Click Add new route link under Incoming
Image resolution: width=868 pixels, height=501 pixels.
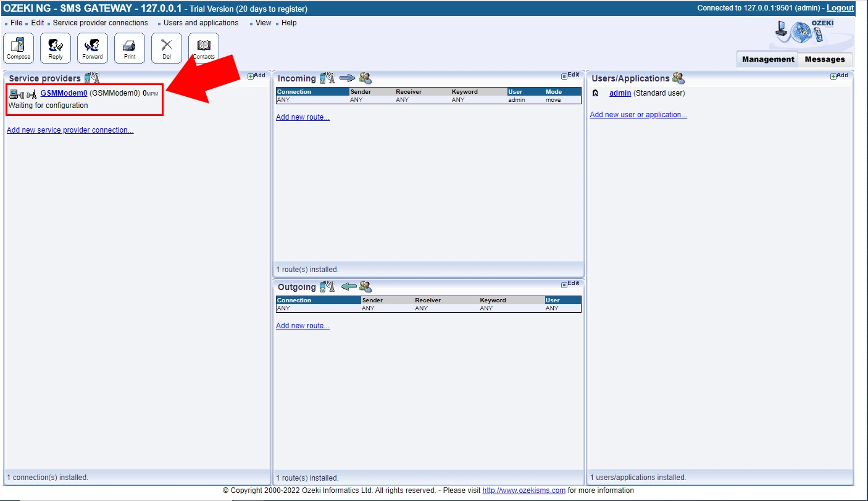click(303, 117)
